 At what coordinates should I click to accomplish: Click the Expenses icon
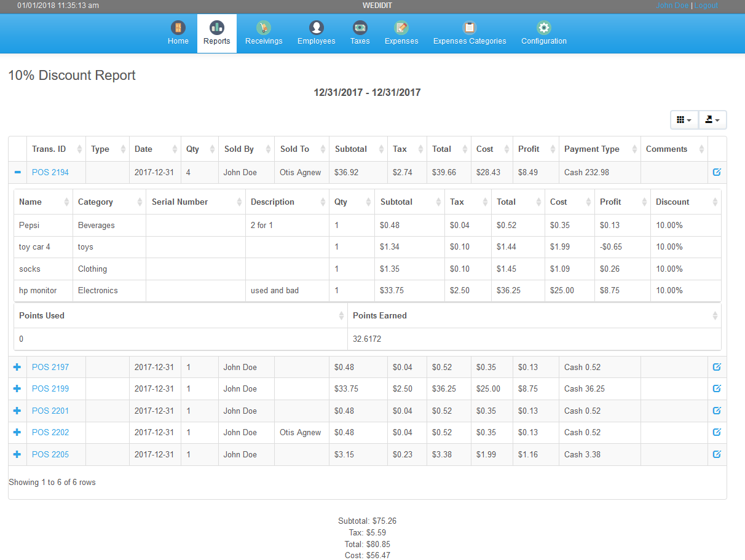(x=401, y=28)
